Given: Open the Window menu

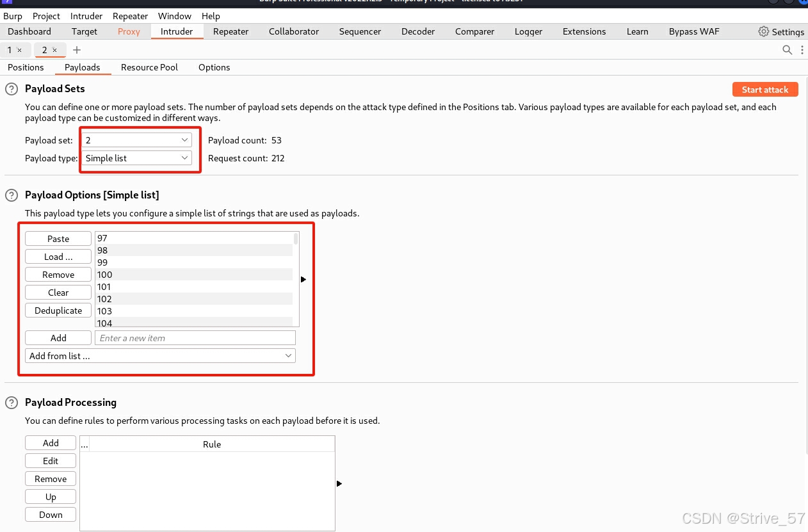Looking at the screenshot, I should 175,16.
